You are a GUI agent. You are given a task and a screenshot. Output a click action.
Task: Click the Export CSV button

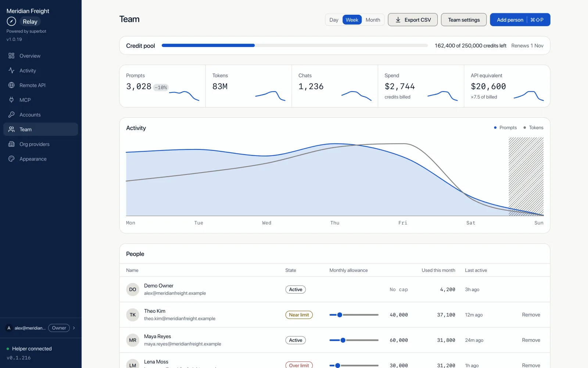(x=413, y=20)
